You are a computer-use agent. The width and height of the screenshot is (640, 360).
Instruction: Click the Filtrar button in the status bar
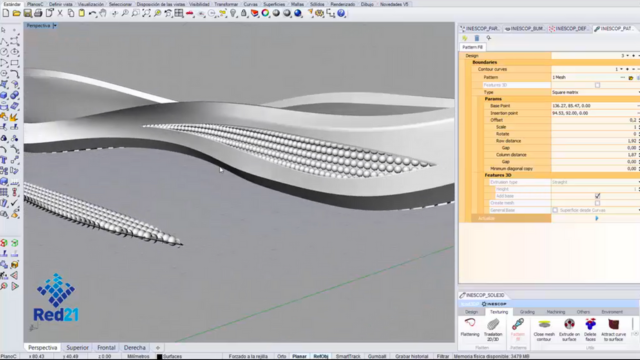coord(442,356)
